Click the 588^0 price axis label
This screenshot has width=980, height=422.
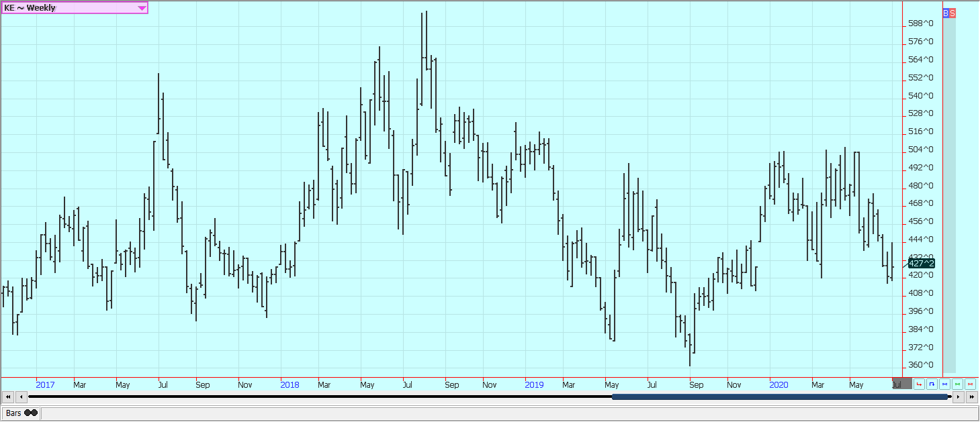point(921,23)
